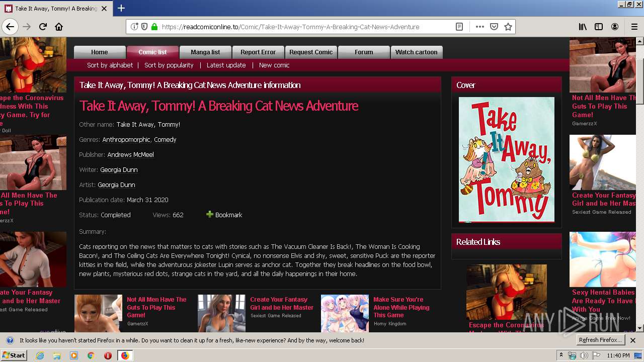The width and height of the screenshot is (644, 362).
Task: Click the page vertical scrollbar down arrow
Action: [x=640, y=328]
